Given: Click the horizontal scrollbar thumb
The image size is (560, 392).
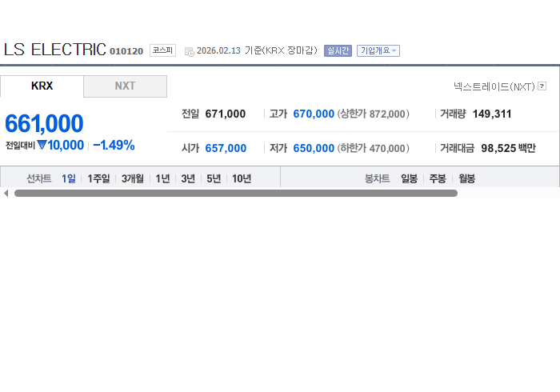Looking at the screenshot, I should pos(236,193).
